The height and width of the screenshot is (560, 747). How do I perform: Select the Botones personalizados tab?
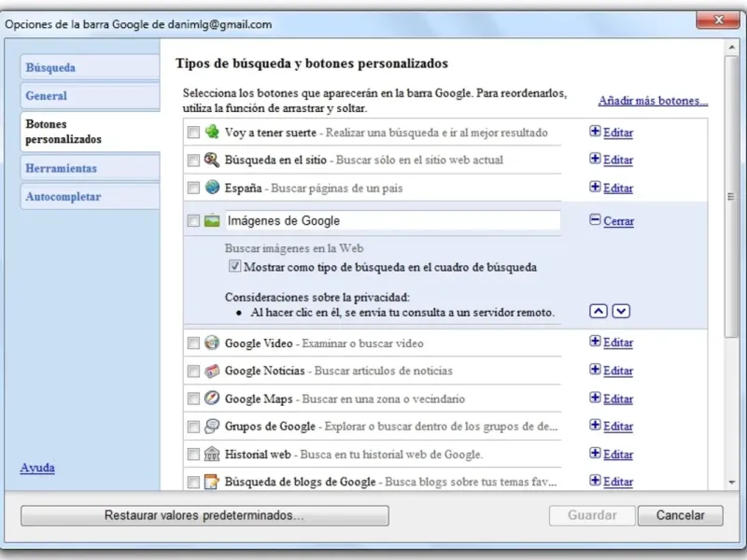(x=90, y=132)
